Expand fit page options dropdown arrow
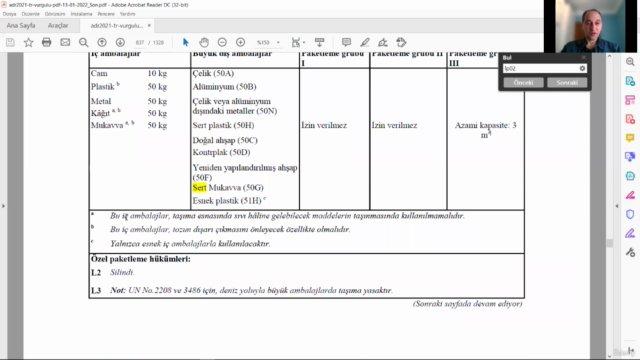The width and height of the screenshot is (640, 360). click(x=304, y=42)
